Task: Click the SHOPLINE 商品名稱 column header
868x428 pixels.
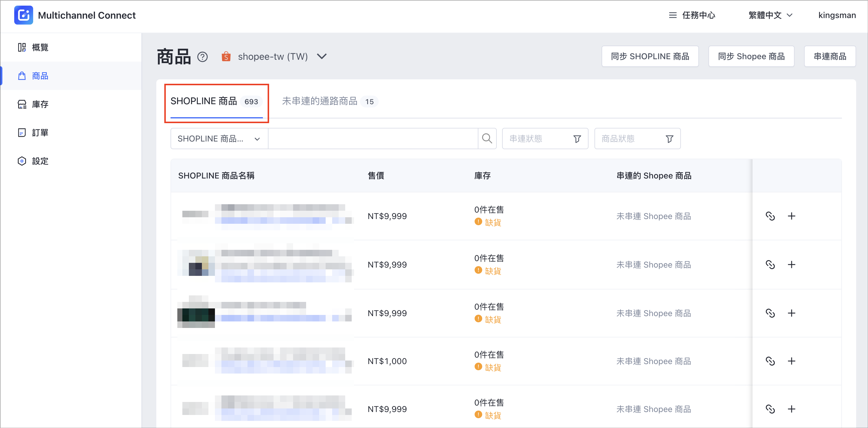Action: pyautogui.click(x=216, y=176)
